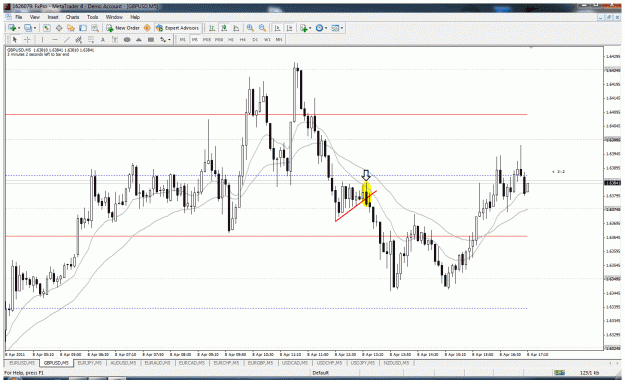Toggle Expert Advisors on or off
Screen dimensions: 625x380
[177, 28]
